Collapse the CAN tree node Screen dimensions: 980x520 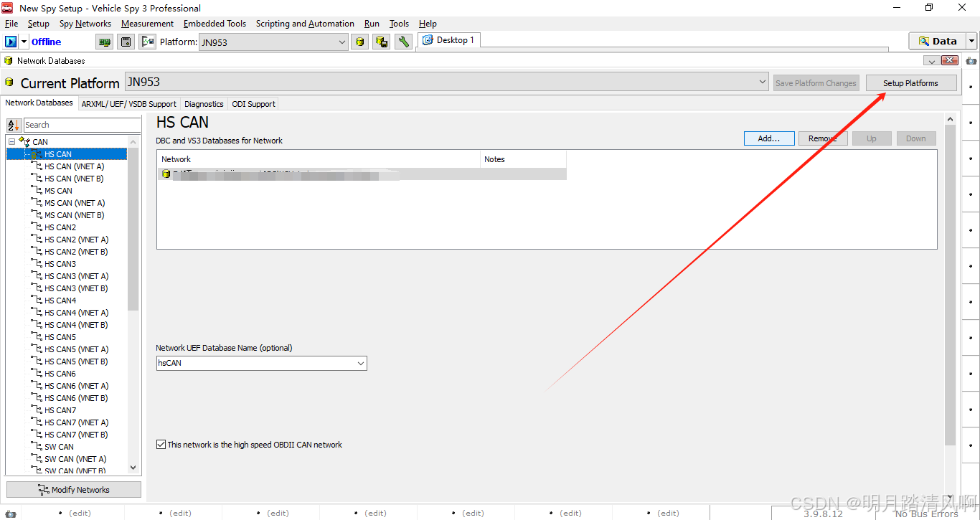tap(11, 142)
